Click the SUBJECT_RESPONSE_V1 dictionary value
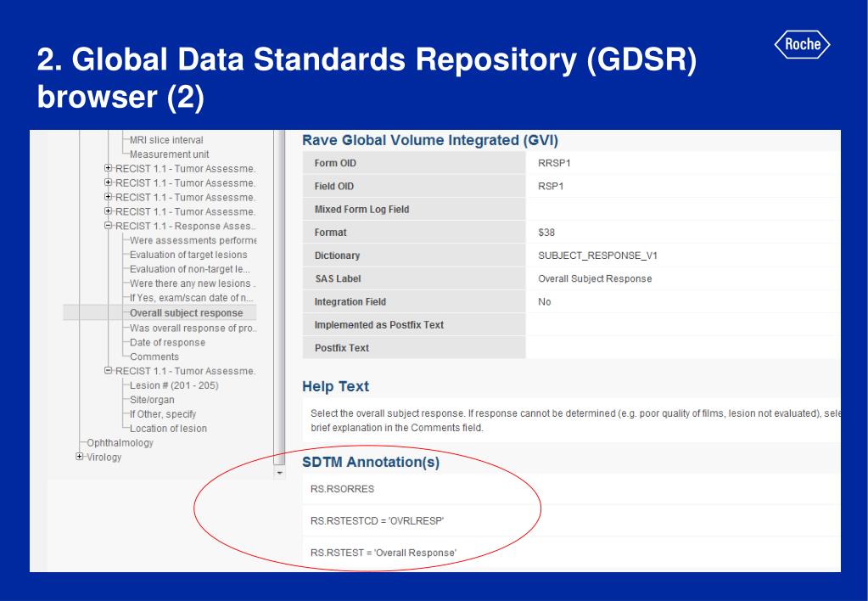This screenshot has width=868, height=601. (x=598, y=256)
